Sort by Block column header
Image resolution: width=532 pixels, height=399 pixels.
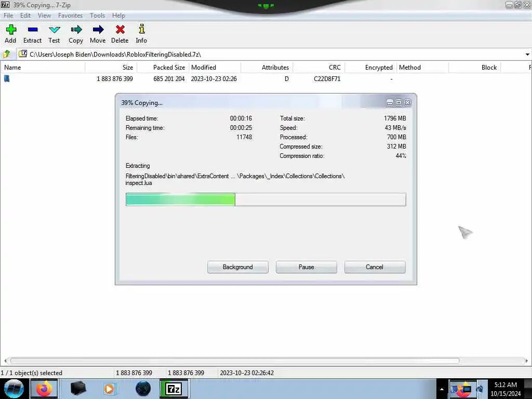coord(475,67)
